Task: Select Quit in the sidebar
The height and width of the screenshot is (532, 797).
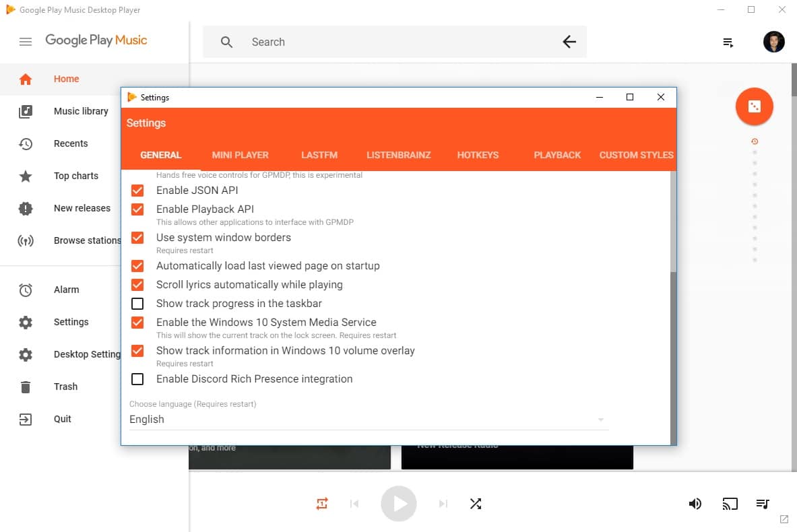Action: click(63, 419)
